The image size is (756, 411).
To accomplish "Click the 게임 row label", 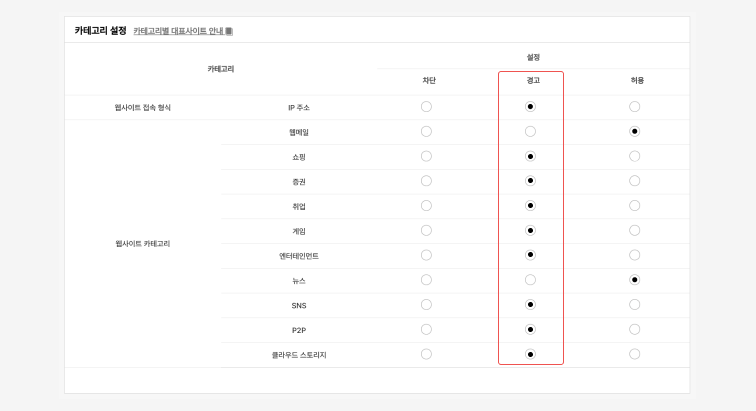I will pyautogui.click(x=299, y=232).
